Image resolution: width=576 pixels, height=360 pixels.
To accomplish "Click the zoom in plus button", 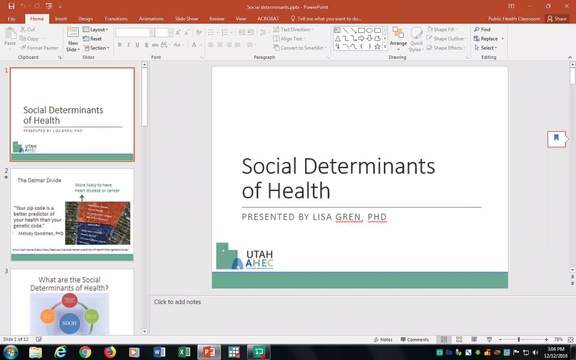I will [x=546, y=339].
